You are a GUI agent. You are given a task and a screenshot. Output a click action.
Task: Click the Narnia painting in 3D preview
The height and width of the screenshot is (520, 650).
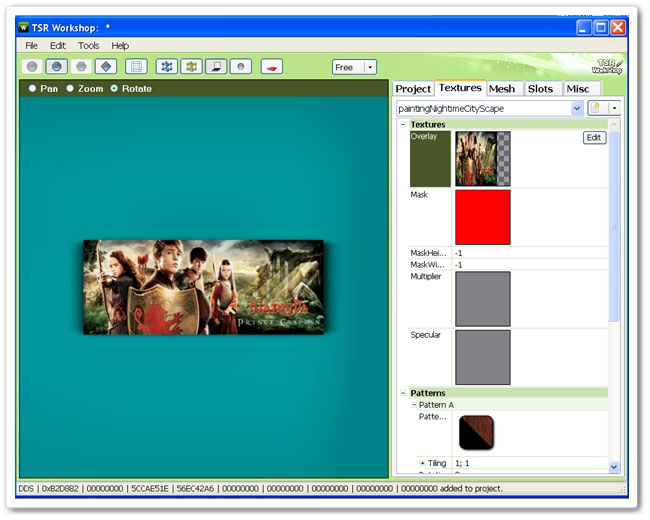pyautogui.click(x=203, y=287)
